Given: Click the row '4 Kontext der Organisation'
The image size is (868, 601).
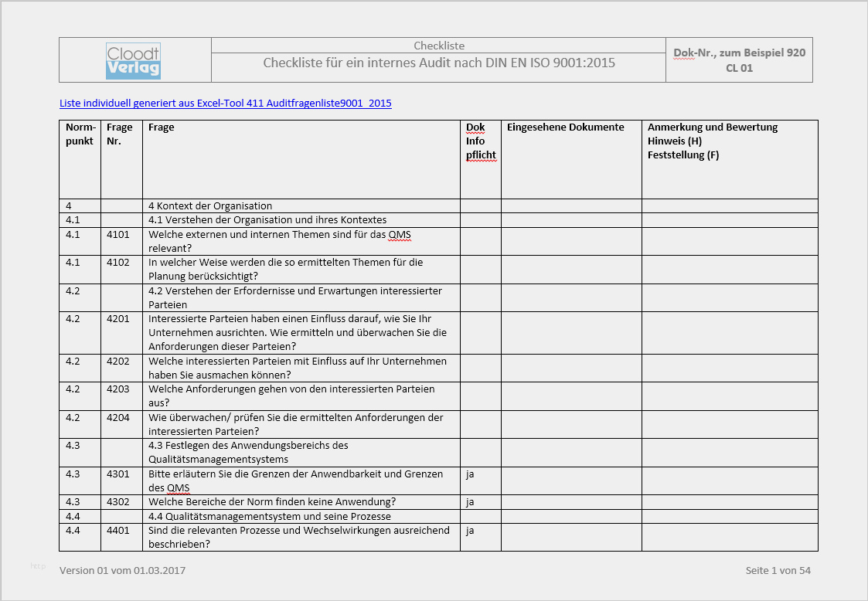Looking at the screenshot, I should (438, 205).
